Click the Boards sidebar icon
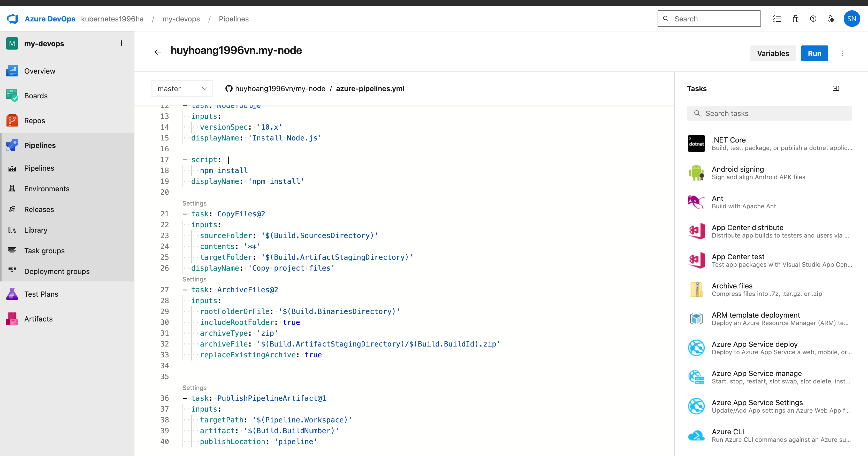 12,96
